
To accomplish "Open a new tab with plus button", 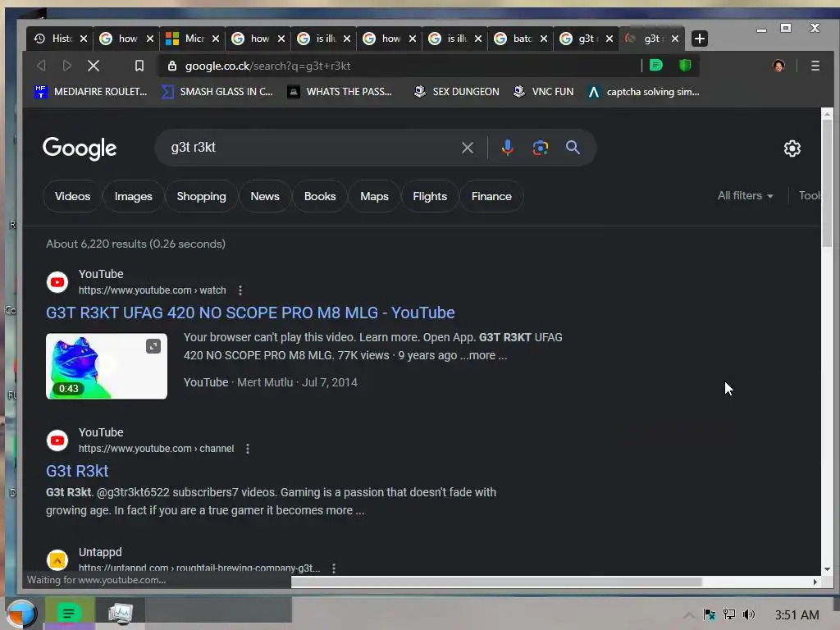I will tap(699, 39).
